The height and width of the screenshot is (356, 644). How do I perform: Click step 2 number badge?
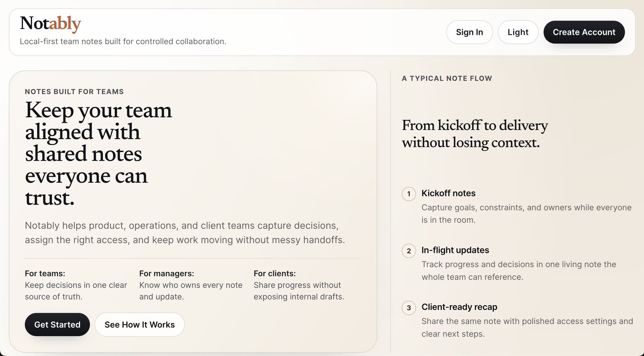point(409,251)
